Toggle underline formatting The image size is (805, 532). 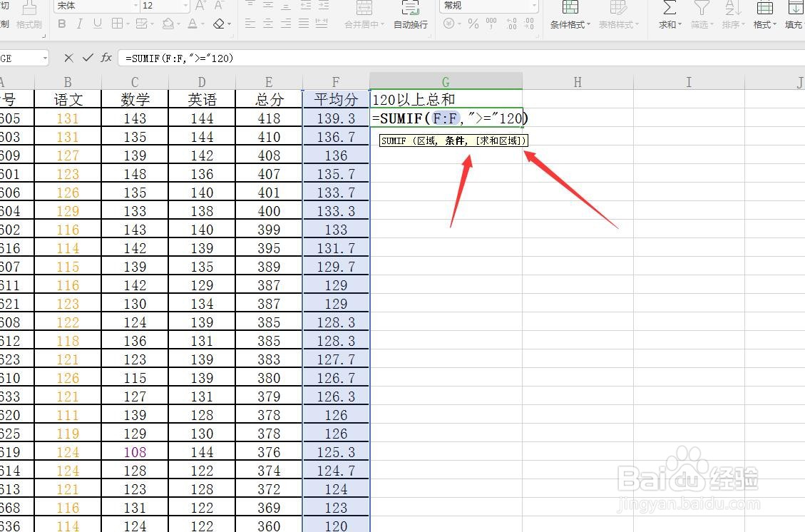(x=98, y=24)
